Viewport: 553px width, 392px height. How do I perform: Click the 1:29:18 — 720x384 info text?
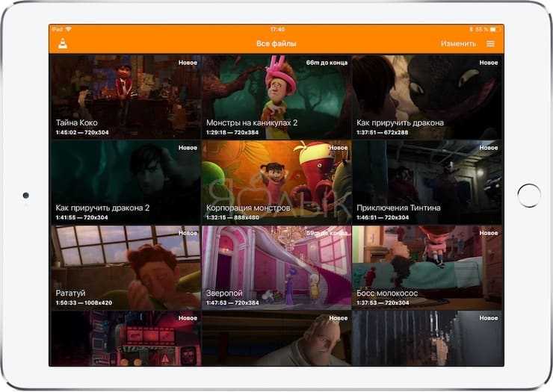232,133
